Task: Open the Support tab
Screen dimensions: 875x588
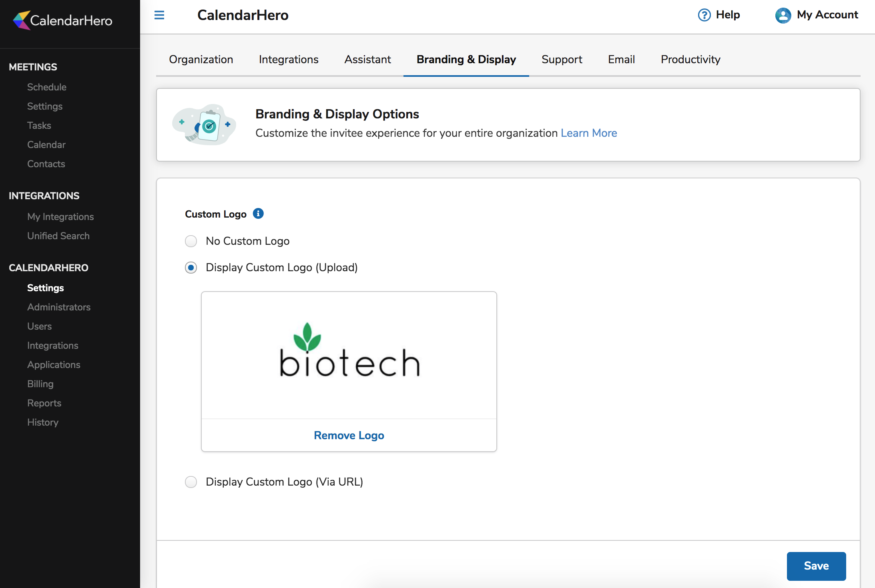Action: coord(562,59)
